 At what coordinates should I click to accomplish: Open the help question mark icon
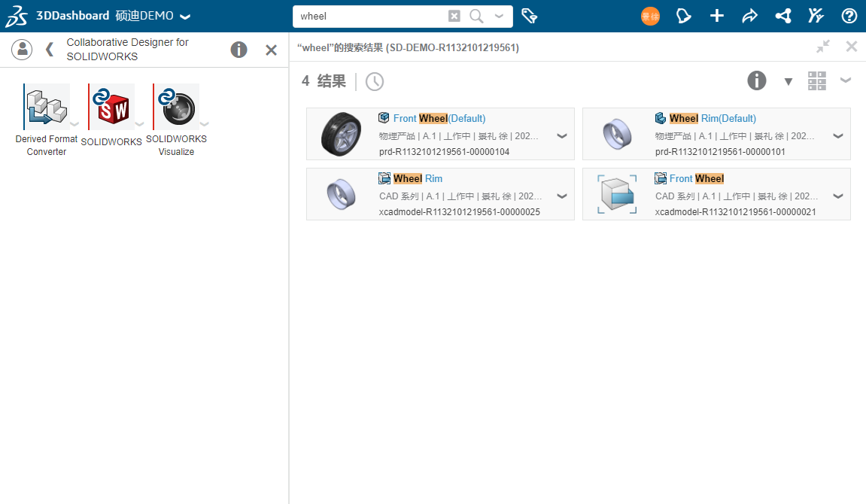849,16
